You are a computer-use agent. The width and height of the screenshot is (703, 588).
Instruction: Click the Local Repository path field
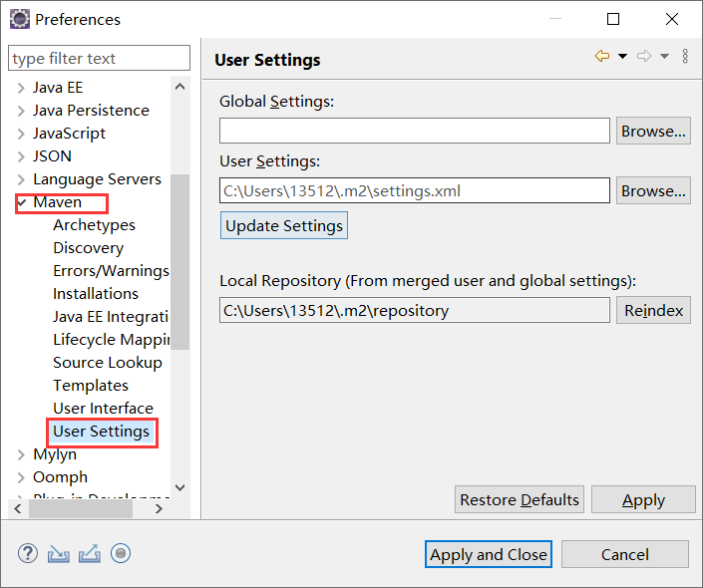(415, 310)
